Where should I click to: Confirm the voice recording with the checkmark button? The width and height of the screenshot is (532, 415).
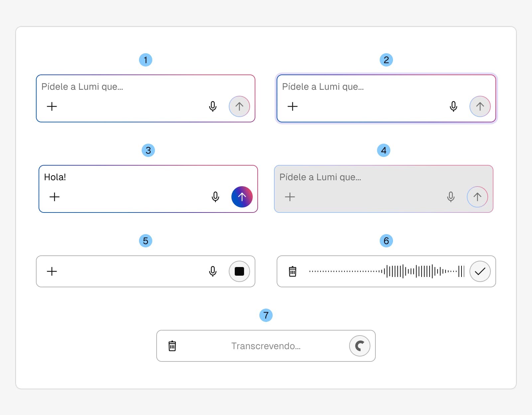[480, 271]
